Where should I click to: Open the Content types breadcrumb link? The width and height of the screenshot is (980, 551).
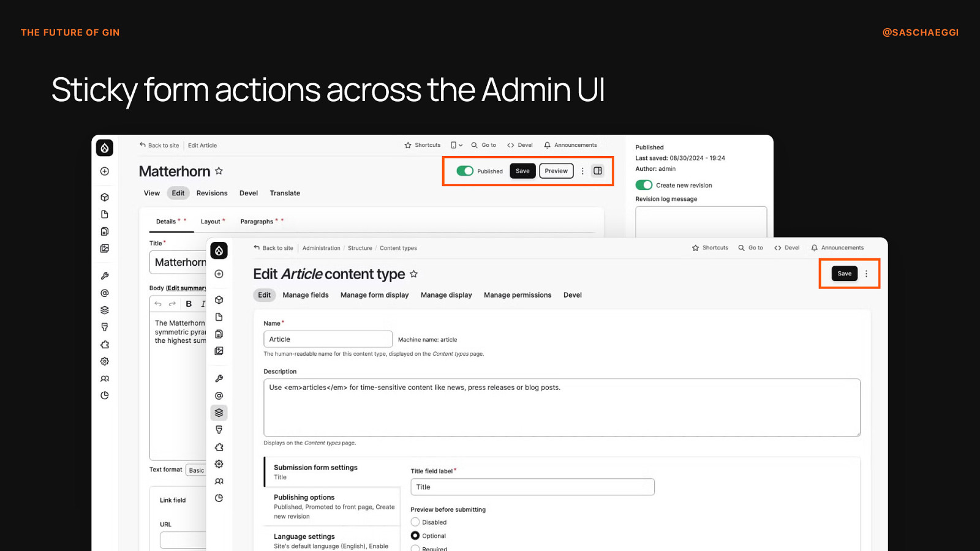pos(398,248)
